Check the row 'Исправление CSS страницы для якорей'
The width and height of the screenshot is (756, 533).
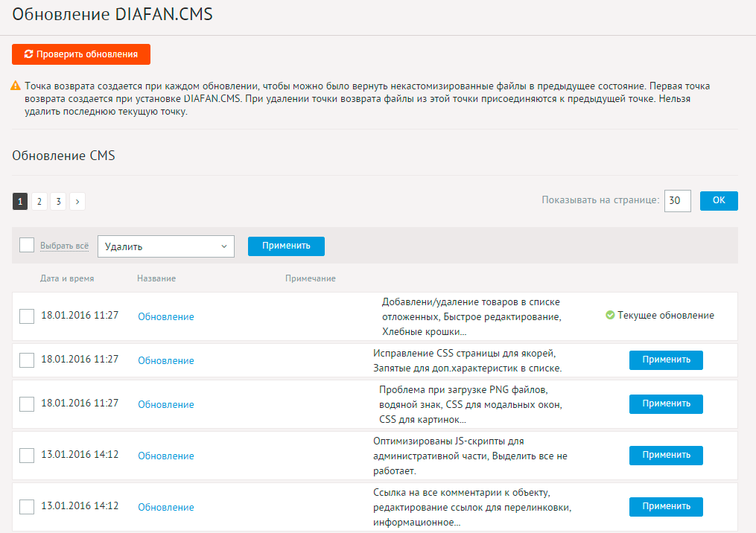(27, 360)
